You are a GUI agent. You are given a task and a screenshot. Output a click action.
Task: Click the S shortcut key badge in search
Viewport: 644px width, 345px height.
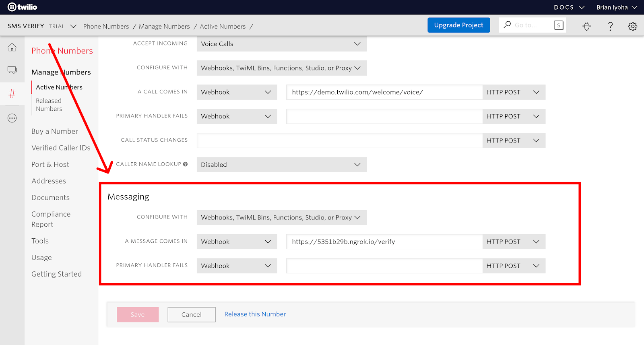pos(558,25)
